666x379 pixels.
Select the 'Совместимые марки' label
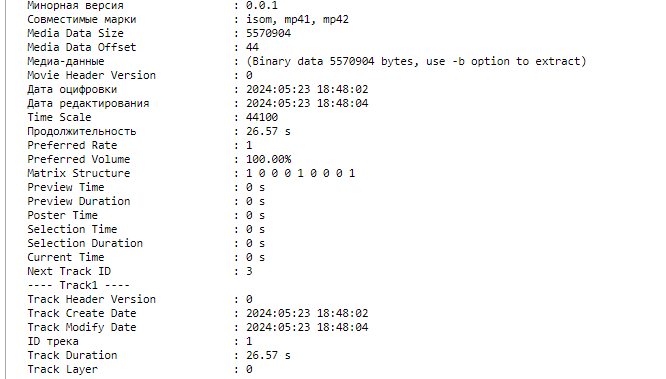[82, 20]
